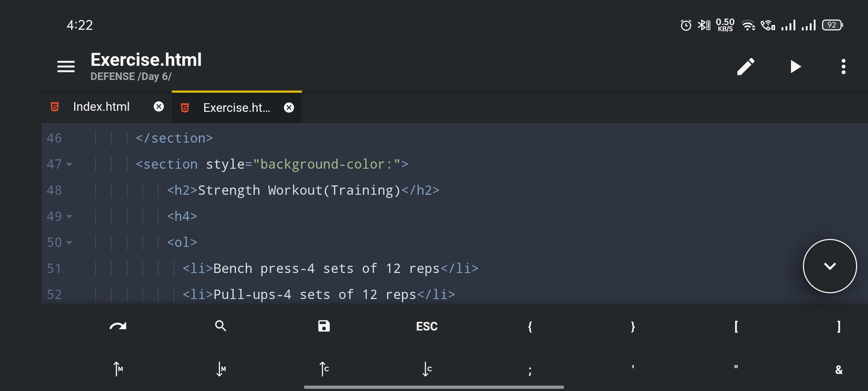Screen dimensions: 868x391
Task: Open search with the magnifier icon
Action: (220, 326)
